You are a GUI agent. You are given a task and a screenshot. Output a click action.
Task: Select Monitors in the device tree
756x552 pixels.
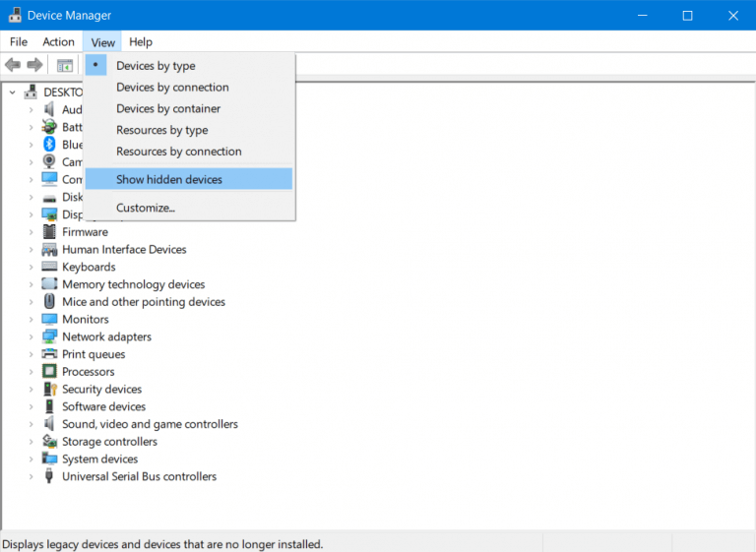[x=86, y=319]
